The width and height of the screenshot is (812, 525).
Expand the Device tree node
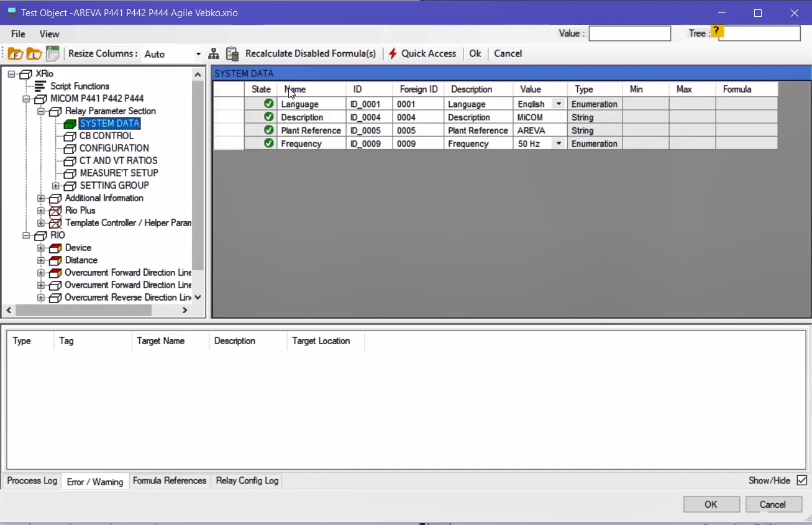[41, 248]
